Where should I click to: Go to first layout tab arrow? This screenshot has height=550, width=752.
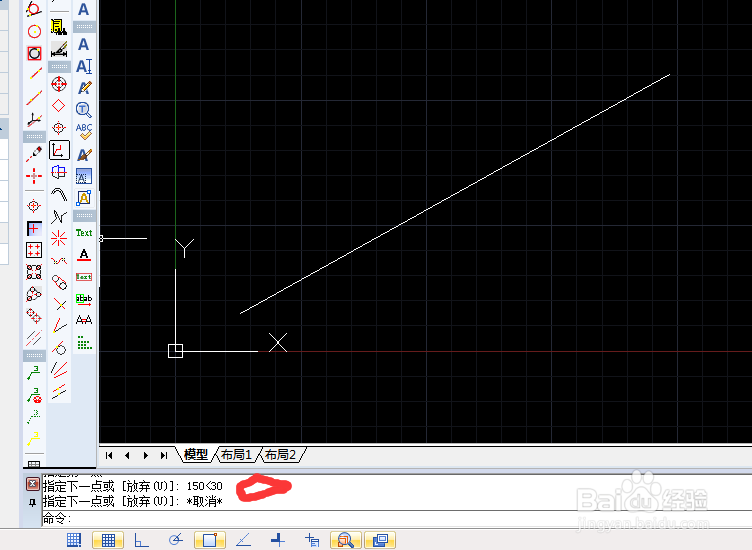point(109,455)
